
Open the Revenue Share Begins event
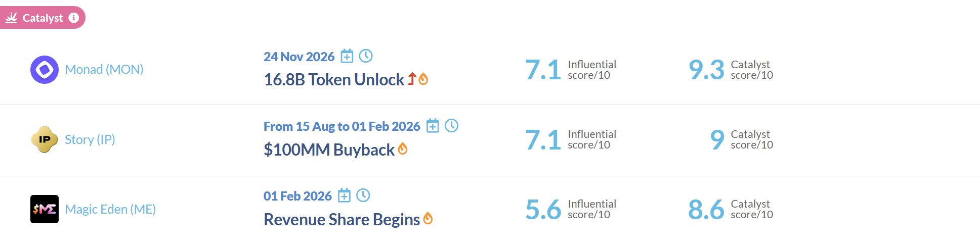coord(342,220)
